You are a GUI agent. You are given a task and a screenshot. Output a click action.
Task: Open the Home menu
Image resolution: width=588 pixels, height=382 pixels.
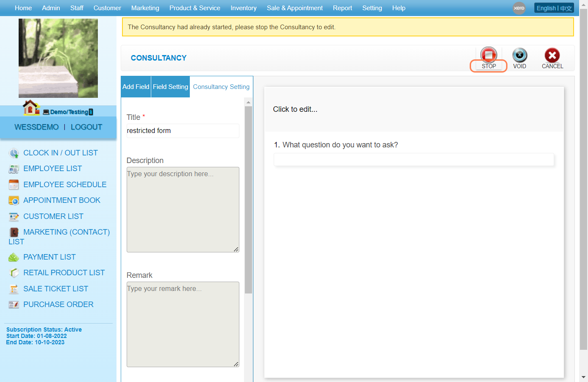tap(23, 8)
